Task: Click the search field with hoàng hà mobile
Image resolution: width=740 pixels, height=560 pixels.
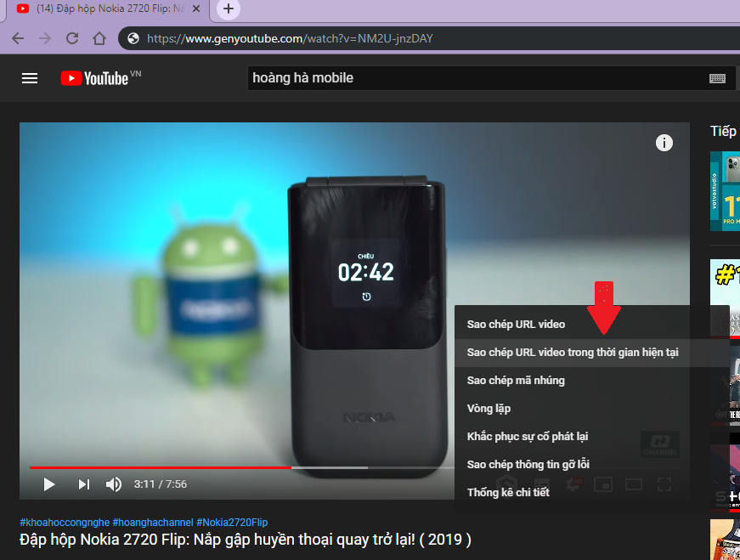Action: (382, 77)
